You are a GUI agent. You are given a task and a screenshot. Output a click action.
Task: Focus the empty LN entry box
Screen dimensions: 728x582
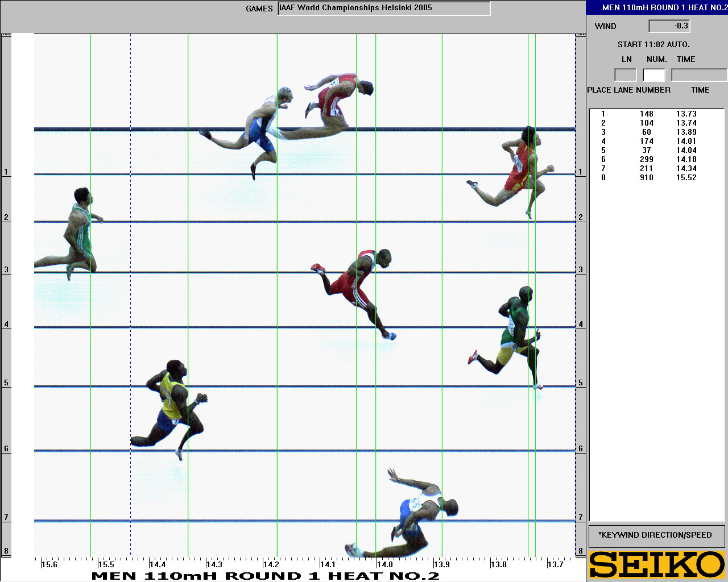click(625, 75)
